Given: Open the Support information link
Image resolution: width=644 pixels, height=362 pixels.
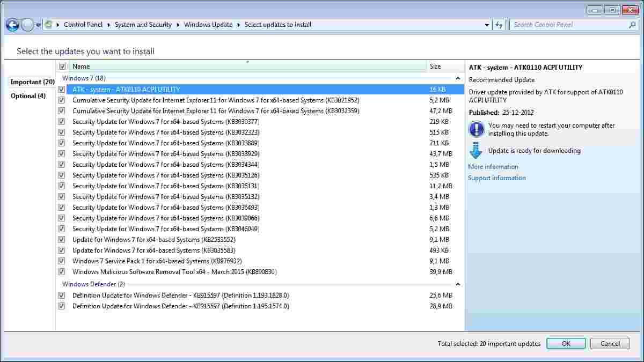Looking at the screenshot, I should pyautogui.click(x=497, y=178).
